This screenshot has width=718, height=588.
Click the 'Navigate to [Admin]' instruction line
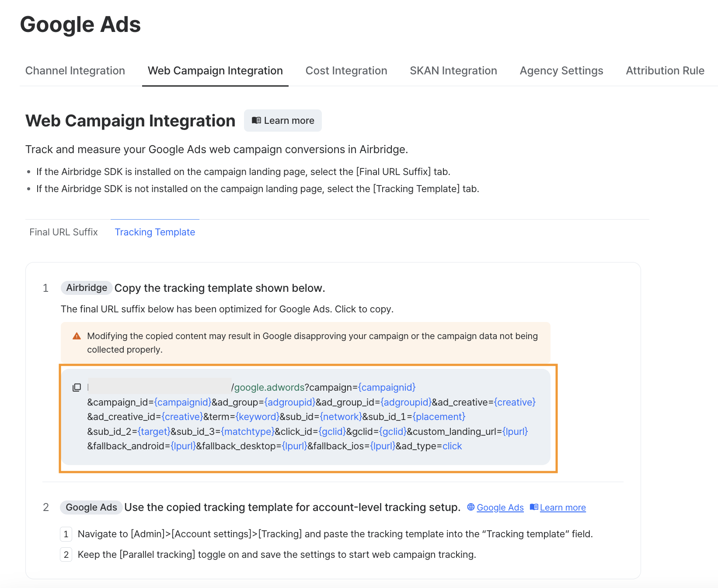(x=335, y=534)
